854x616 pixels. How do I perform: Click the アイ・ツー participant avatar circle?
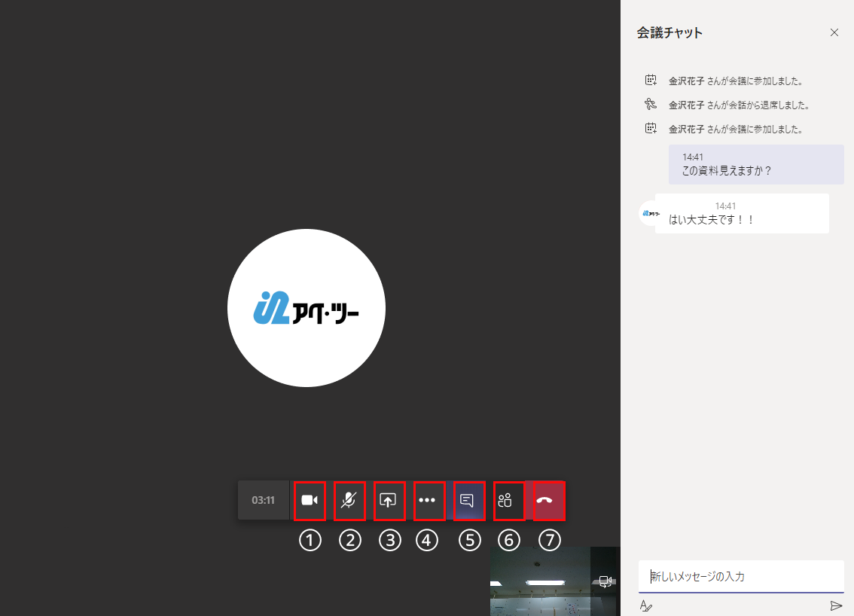click(306, 308)
